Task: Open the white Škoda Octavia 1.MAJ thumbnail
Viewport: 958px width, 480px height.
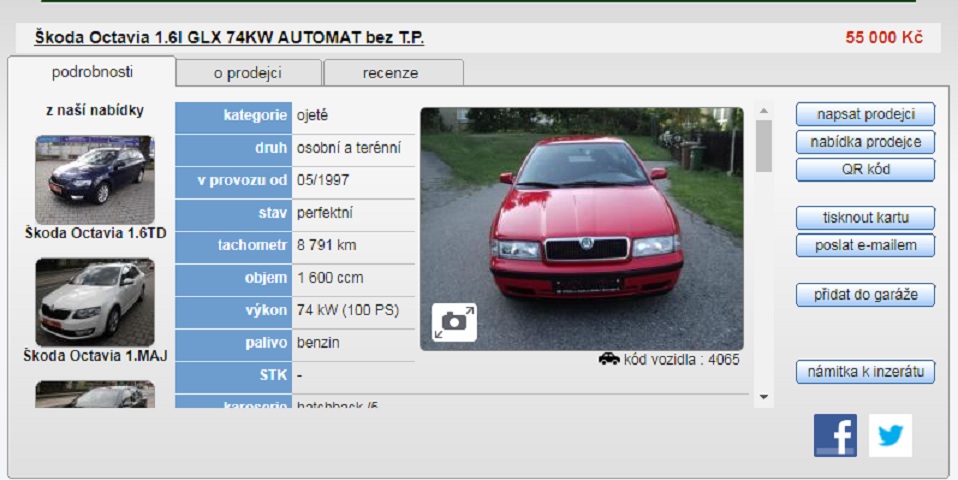Action: click(95, 302)
